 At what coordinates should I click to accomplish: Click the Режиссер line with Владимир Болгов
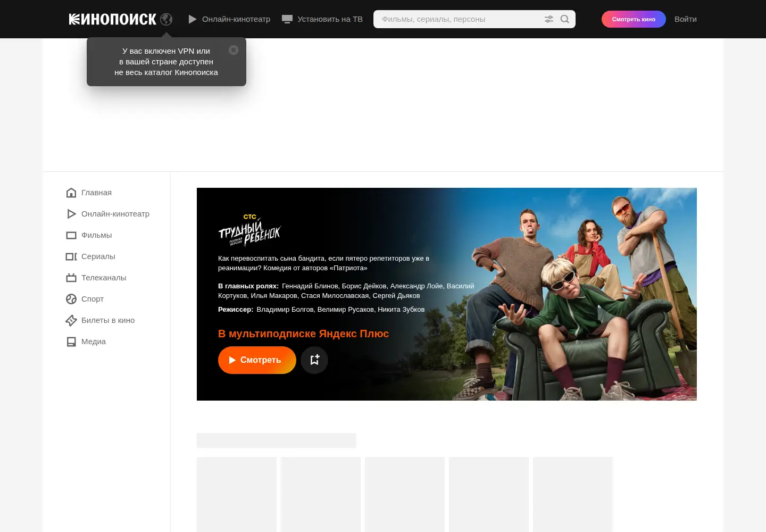pos(321,310)
